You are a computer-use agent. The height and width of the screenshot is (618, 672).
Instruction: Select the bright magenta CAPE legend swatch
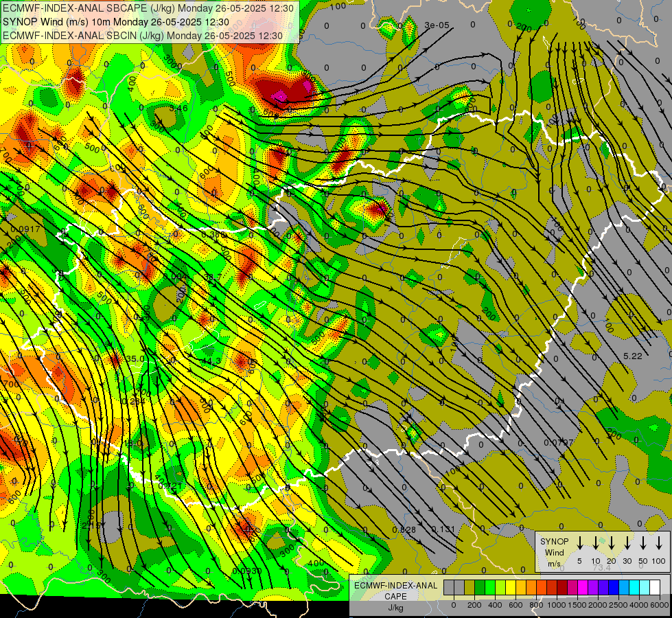click(x=583, y=587)
